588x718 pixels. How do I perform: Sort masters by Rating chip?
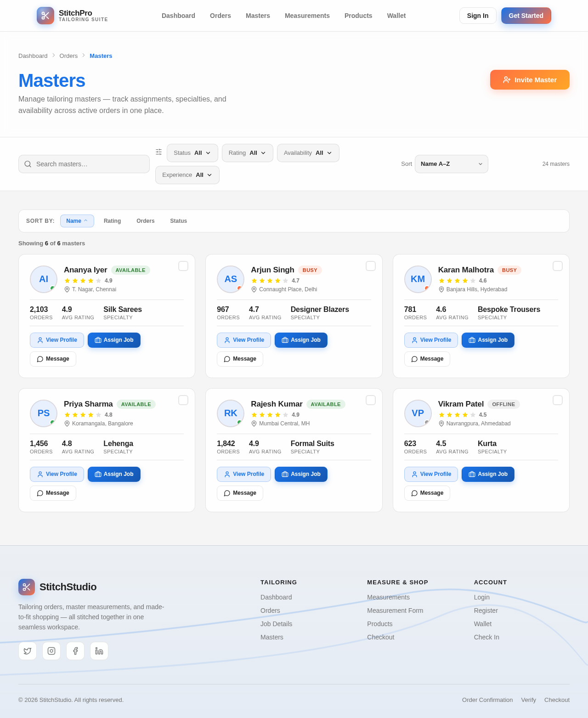[112, 221]
